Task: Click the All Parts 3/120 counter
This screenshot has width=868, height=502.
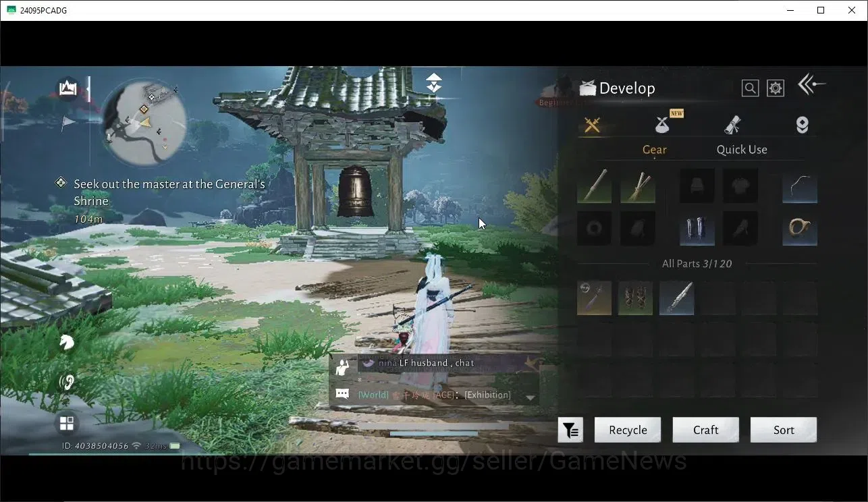Action: pyautogui.click(x=697, y=264)
